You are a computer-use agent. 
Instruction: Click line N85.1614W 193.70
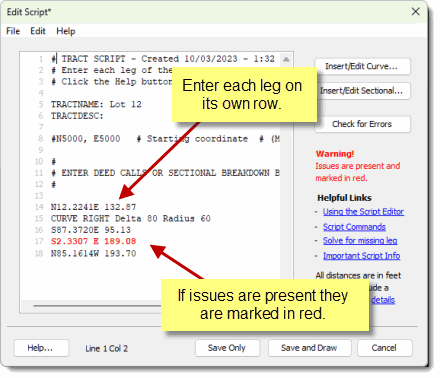(93, 253)
